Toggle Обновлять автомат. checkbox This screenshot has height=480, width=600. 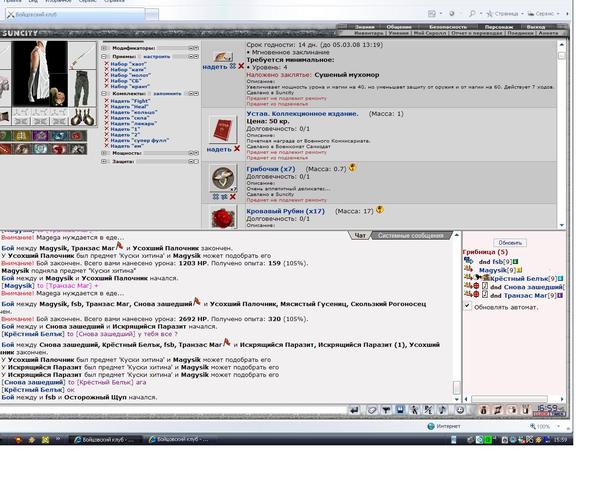[x=467, y=306]
